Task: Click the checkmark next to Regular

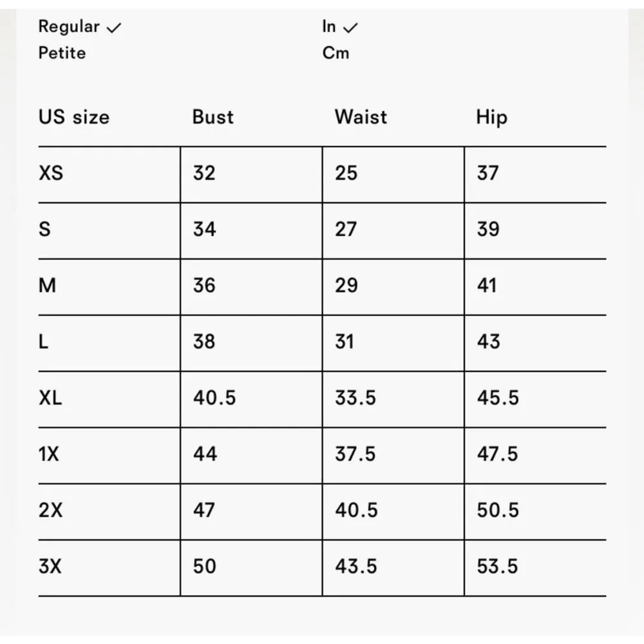Action: click(113, 28)
